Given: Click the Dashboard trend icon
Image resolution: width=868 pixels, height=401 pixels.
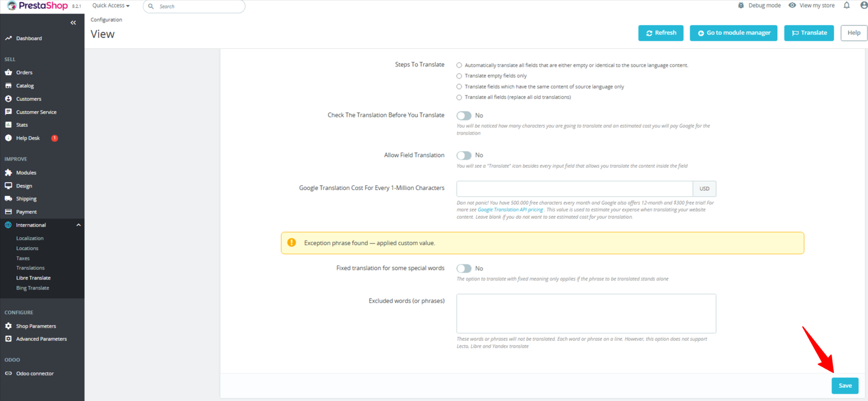Looking at the screenshot, I should (8, 38).
